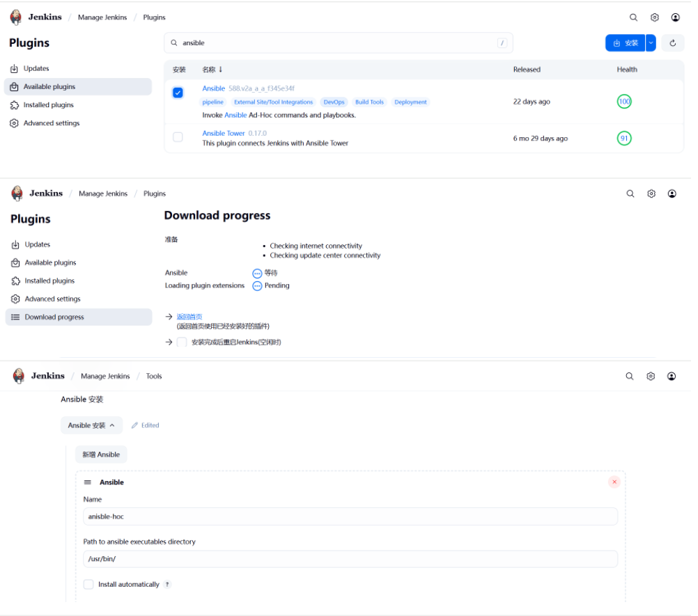Viewport: 698px width, 616px height.
Task: Click '22 days ago' release cell
Action: [532, 102]
